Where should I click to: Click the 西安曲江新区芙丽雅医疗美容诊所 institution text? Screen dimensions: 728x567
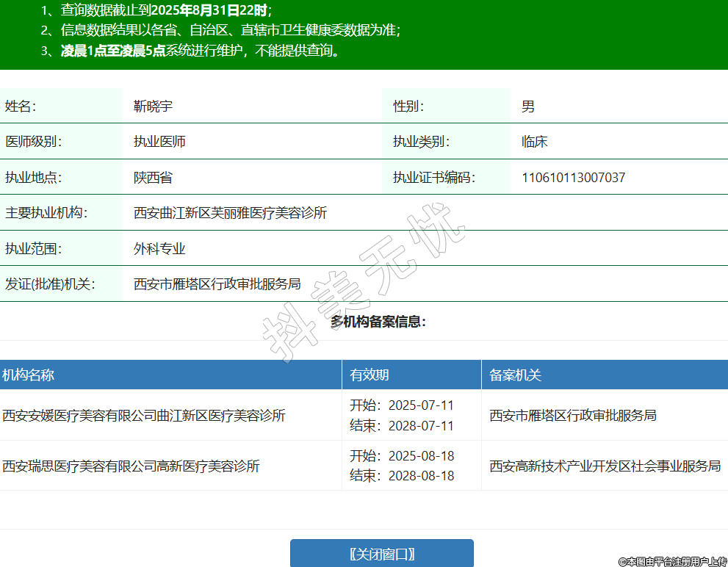[x=230, y=213]
